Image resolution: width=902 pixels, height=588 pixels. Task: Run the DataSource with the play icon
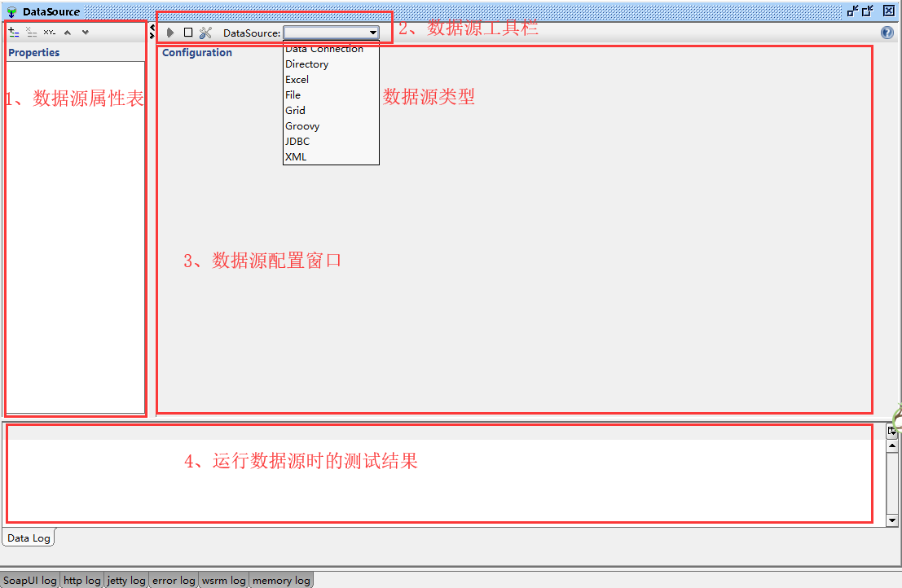coord(170,33)
